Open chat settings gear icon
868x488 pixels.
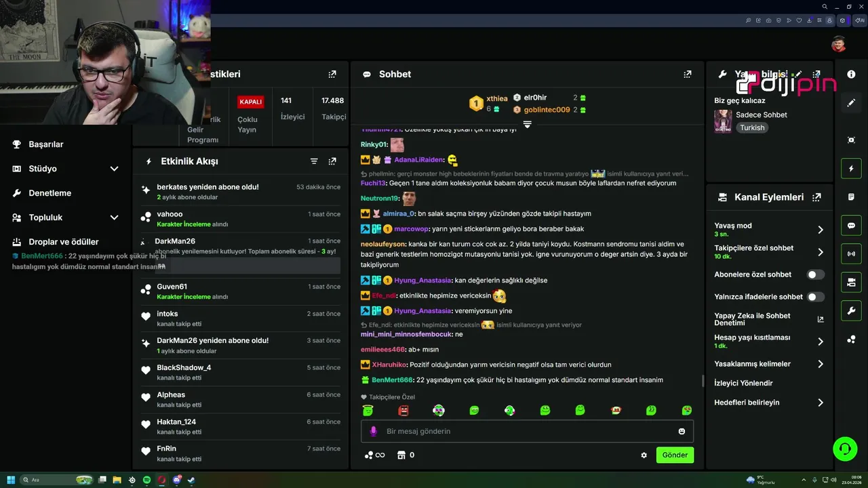click(x=644, y=455)
